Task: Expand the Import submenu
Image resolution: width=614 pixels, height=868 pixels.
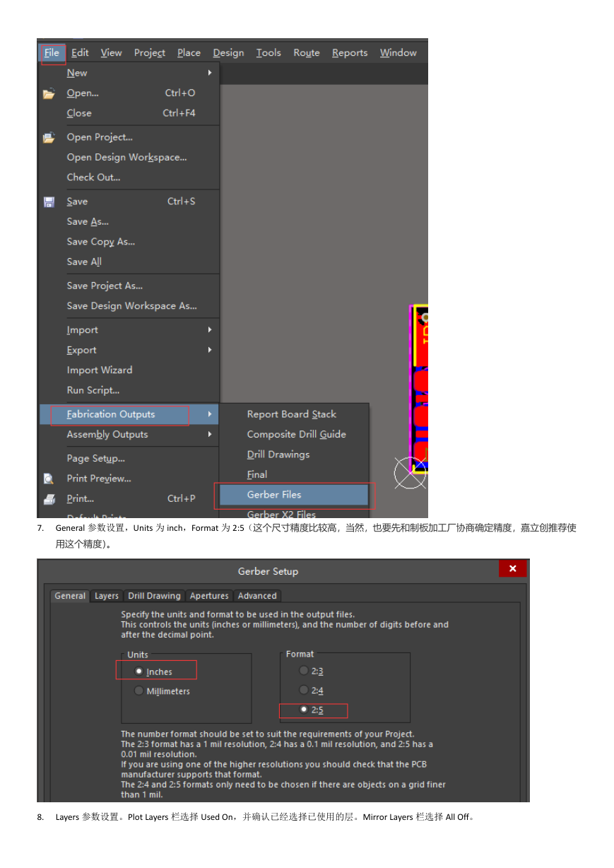Action: pyautogui.click(x=129, y=330)
